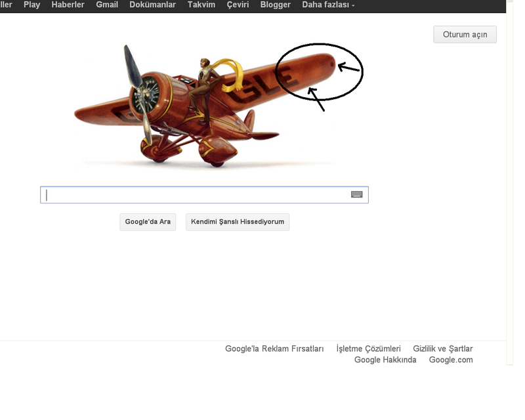Viewport: 525px width, 420px height.
Task: Open the Google Hakkında footer link
Action: [x=385, y=360]
